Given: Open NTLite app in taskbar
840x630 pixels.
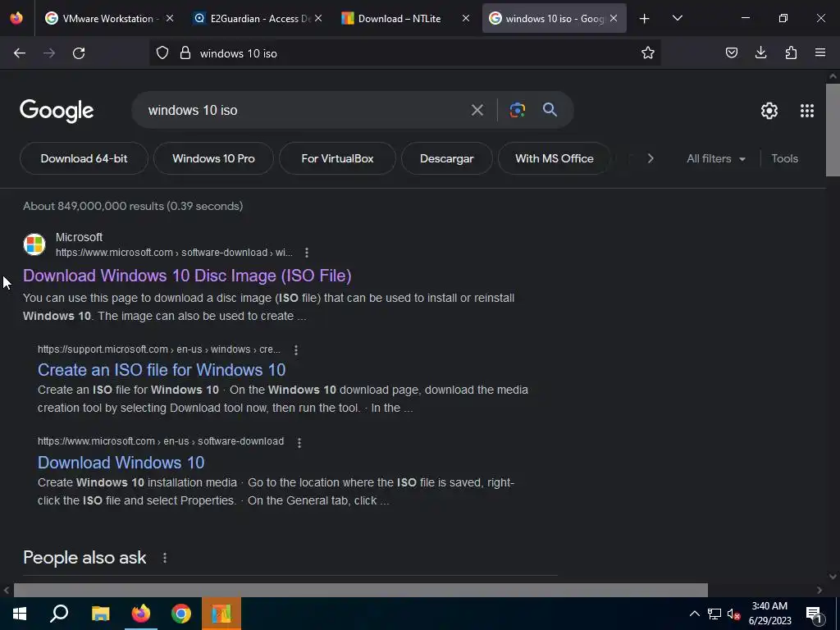Looking at the screenshot, I should [221, 613].
